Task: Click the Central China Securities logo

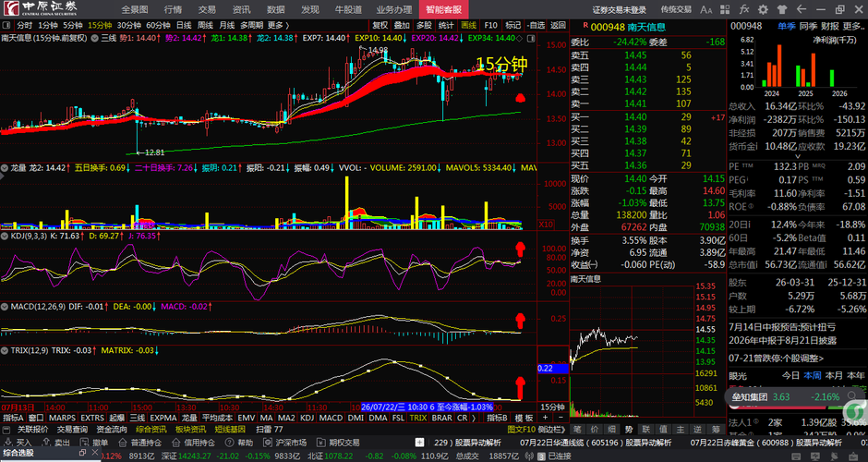Action: pos(40,9)
